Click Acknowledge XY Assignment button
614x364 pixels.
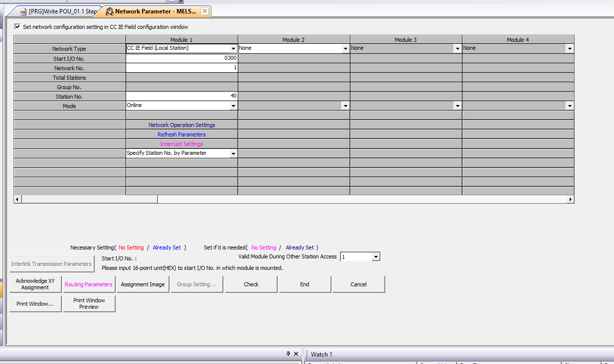[35, 284]
